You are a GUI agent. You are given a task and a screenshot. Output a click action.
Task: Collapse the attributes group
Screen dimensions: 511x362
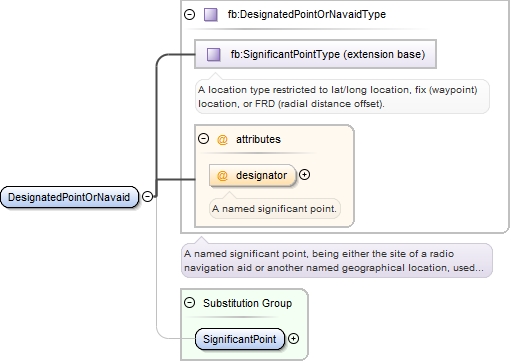click(203, 138)
